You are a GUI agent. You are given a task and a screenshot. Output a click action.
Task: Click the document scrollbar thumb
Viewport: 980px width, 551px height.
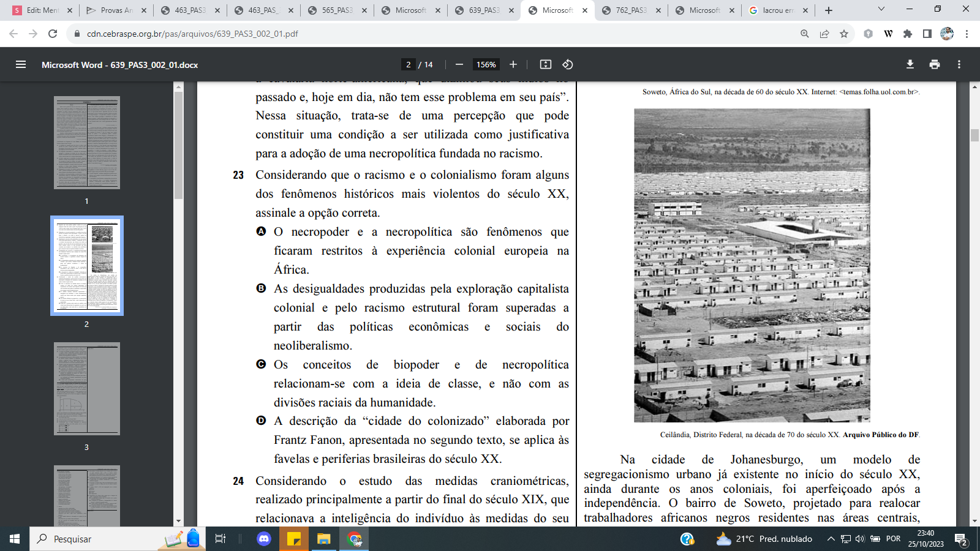974,135
